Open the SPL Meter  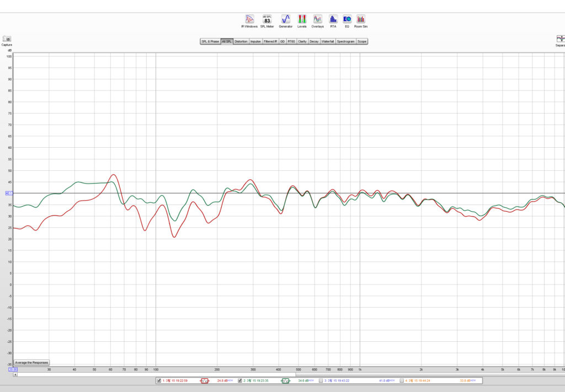[x=267, y=20]
